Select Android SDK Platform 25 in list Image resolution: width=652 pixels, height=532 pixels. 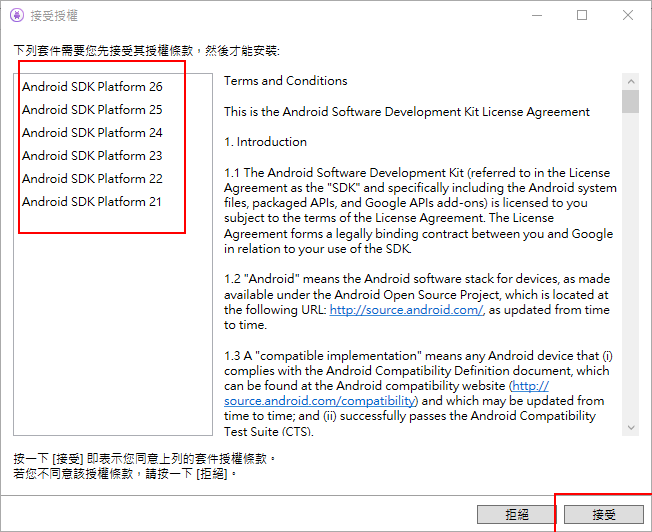[92, 109]
